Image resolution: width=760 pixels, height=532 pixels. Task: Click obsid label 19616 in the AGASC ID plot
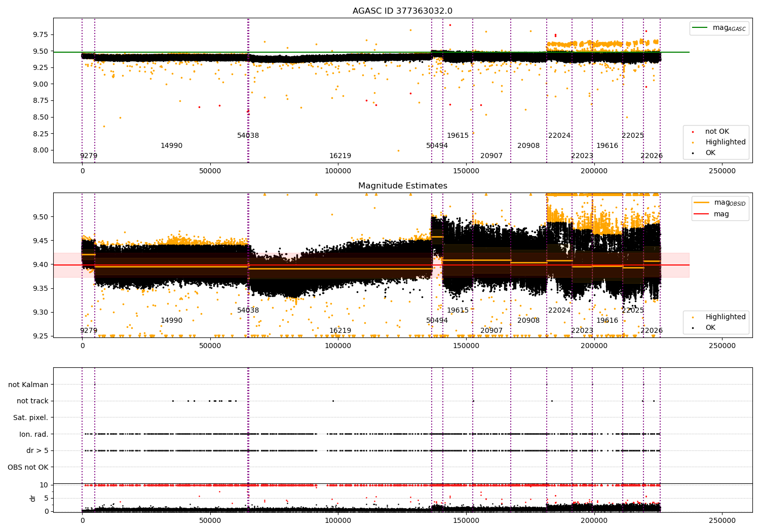(607, 145)
